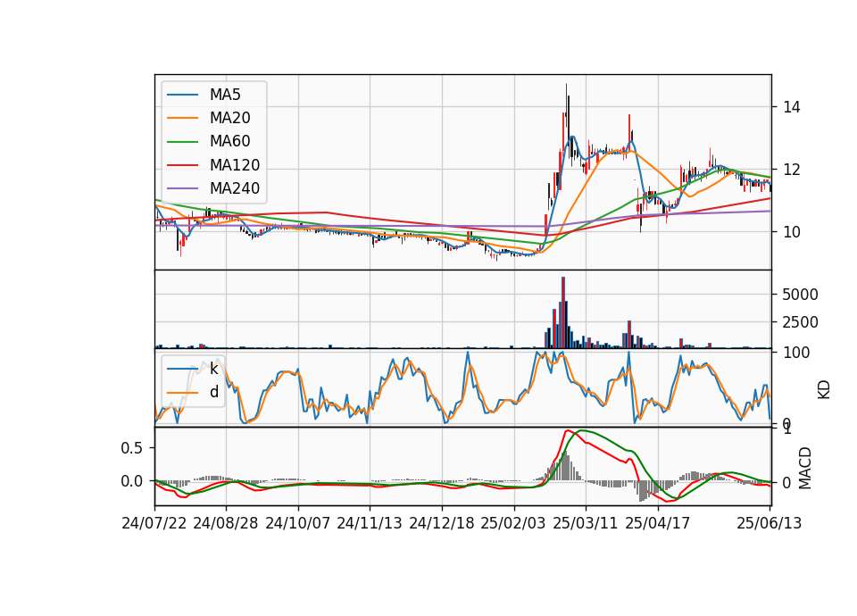The height and width of the screenshot is (616, 857).
Task: Click the d legend entry in KD panel
Action: (x=213, y=392)
